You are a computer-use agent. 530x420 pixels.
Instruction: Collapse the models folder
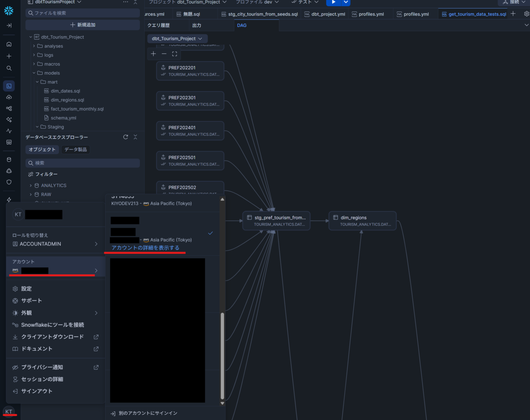point(34,73)
